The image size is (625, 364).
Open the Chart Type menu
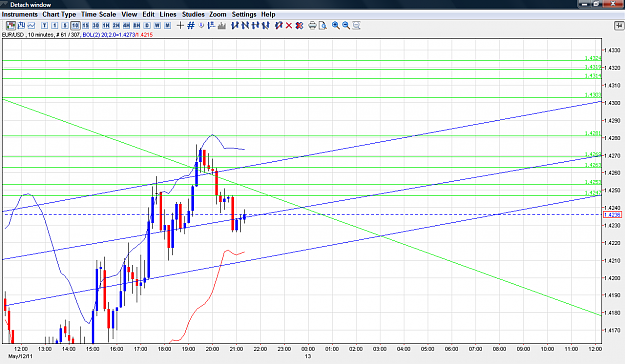click(59, 14)
